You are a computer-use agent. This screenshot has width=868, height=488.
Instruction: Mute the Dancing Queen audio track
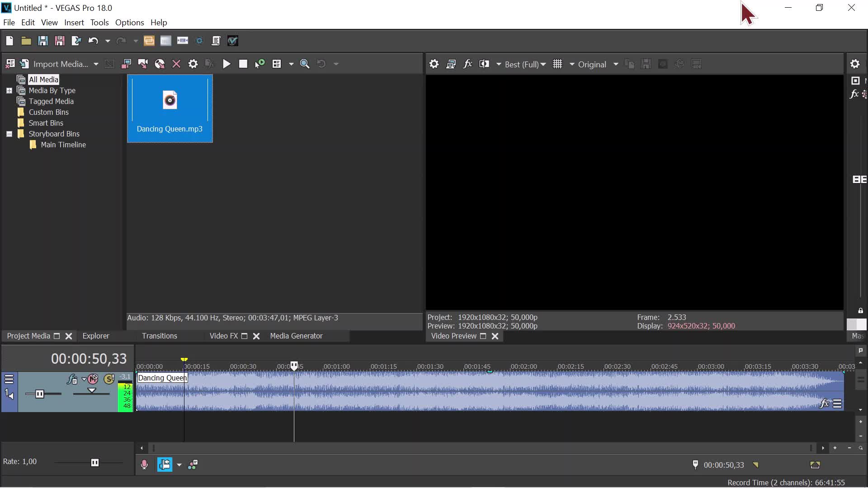[x=93, y=379]
